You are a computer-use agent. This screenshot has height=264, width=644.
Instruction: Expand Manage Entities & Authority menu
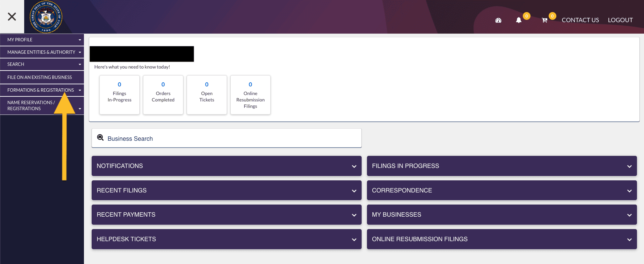pos(42,52)
